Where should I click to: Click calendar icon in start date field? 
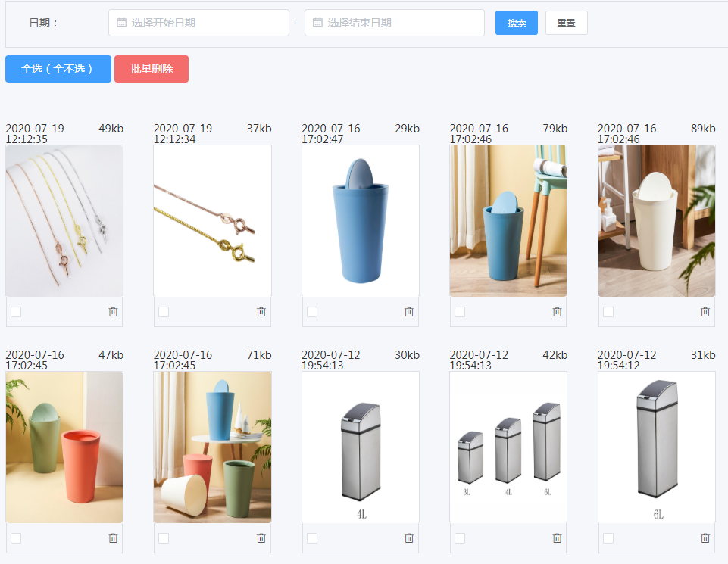(121, 23)
